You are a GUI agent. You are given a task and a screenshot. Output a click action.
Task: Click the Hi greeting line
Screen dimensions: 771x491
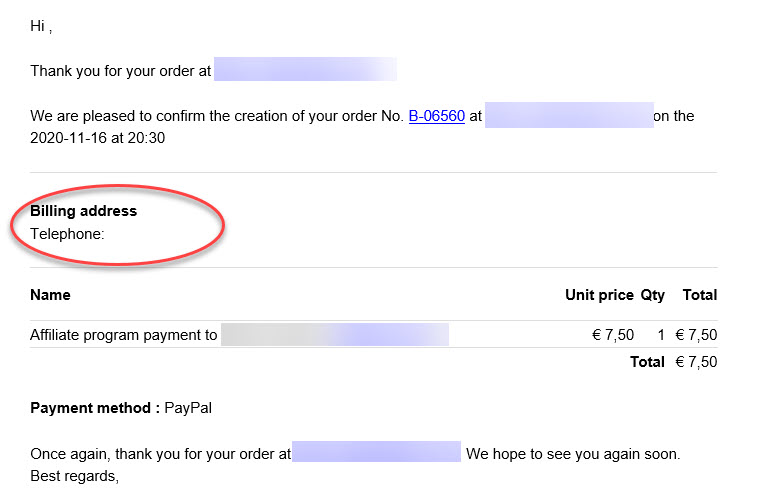click(x=41, y=26)
